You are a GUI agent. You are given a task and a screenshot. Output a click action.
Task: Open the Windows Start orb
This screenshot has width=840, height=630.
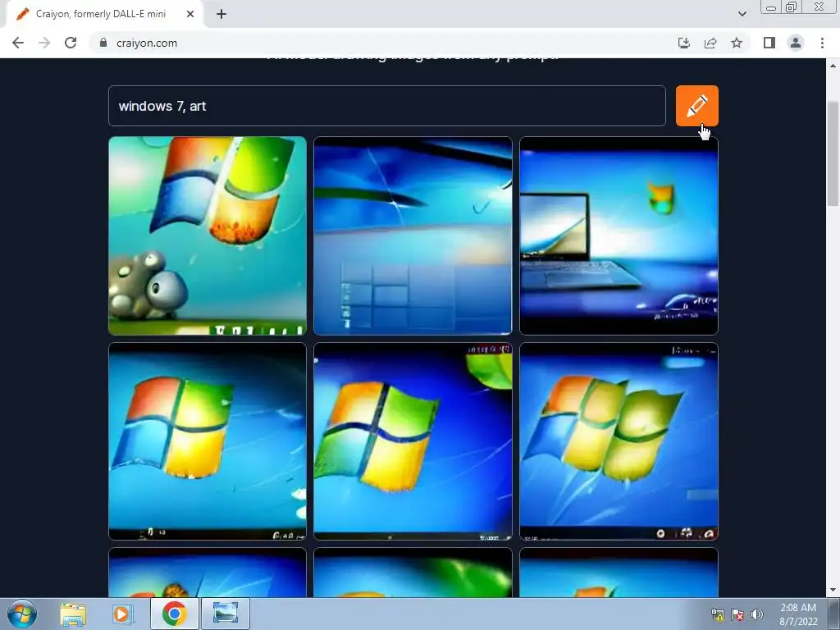[x=22, y=614]
